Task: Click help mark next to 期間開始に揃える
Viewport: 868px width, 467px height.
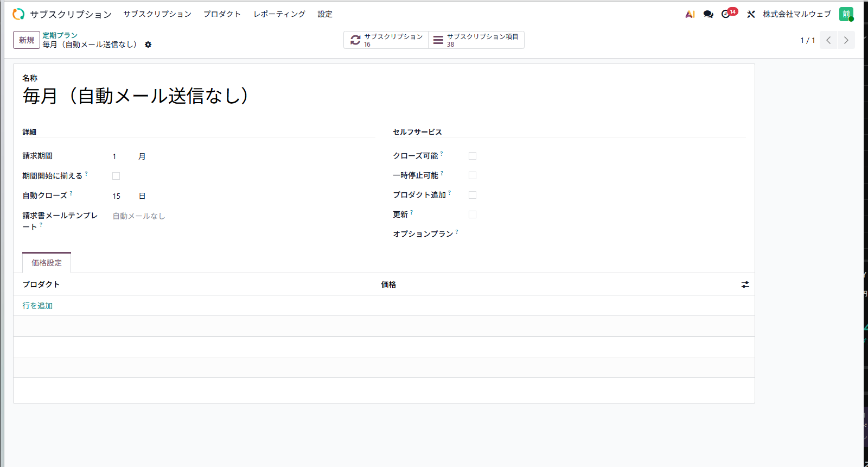Action: [86, 174]
